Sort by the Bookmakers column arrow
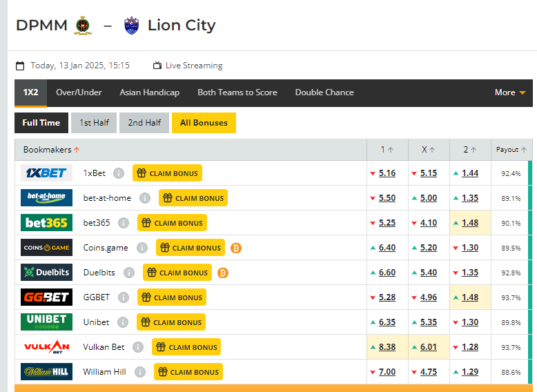 click(x=77, y=150)
